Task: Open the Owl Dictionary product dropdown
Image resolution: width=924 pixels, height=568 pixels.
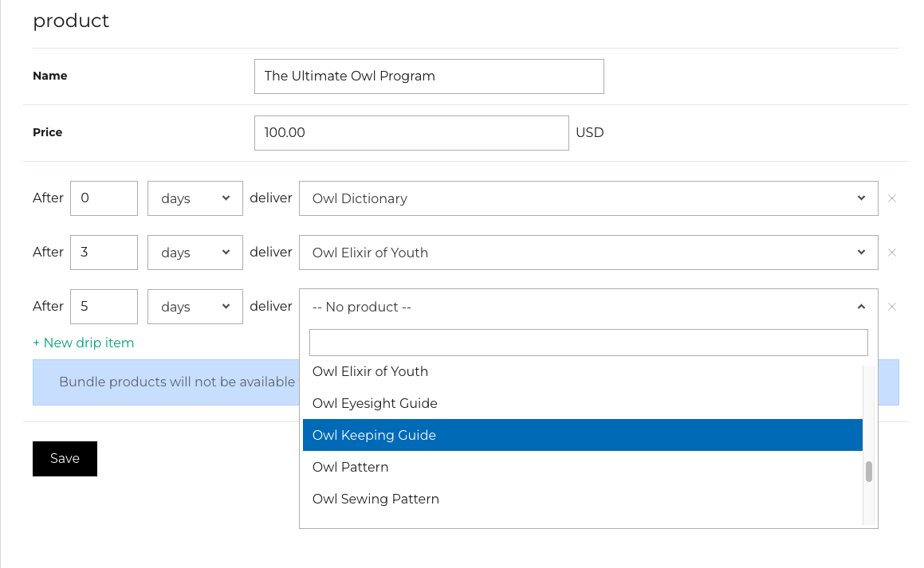Action: [588, 198]
